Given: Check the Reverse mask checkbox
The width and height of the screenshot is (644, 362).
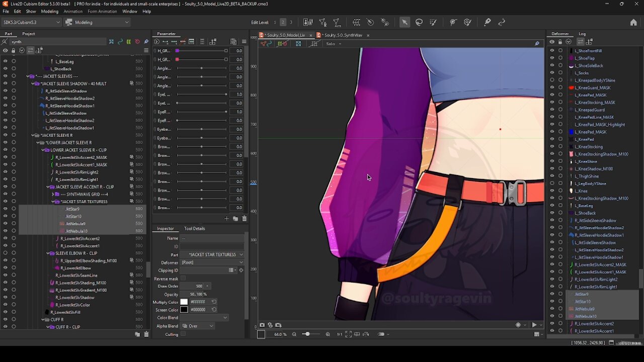Looking at the screenshot, I should point(183,279).
